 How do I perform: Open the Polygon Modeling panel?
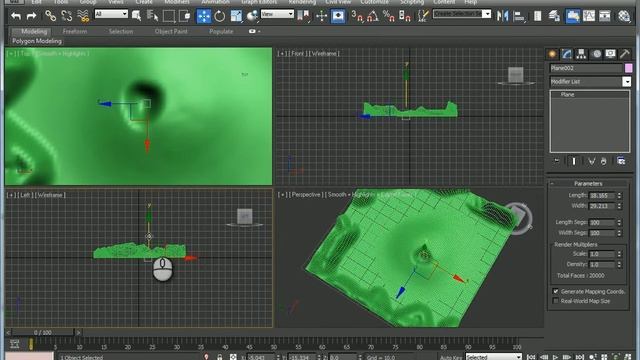[x=36, y=41]
